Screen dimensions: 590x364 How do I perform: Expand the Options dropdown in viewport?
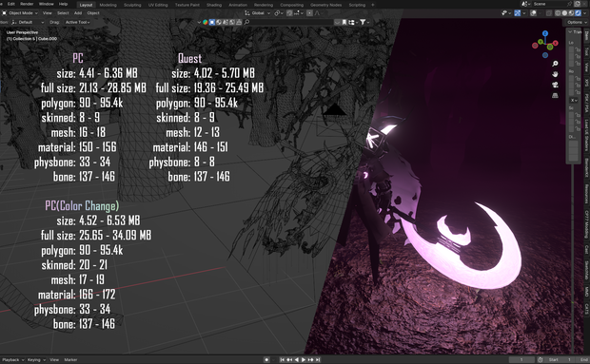coord(577,22)
